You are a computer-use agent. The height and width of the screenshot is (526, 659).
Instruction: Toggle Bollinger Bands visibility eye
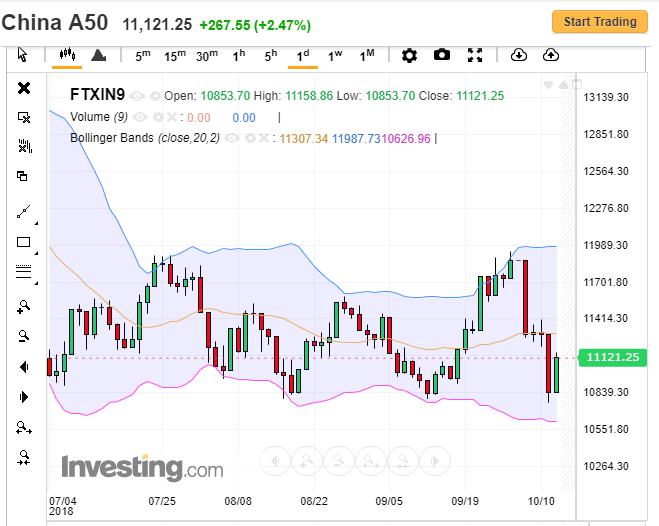pyautogui.click(x=228, y=138)
